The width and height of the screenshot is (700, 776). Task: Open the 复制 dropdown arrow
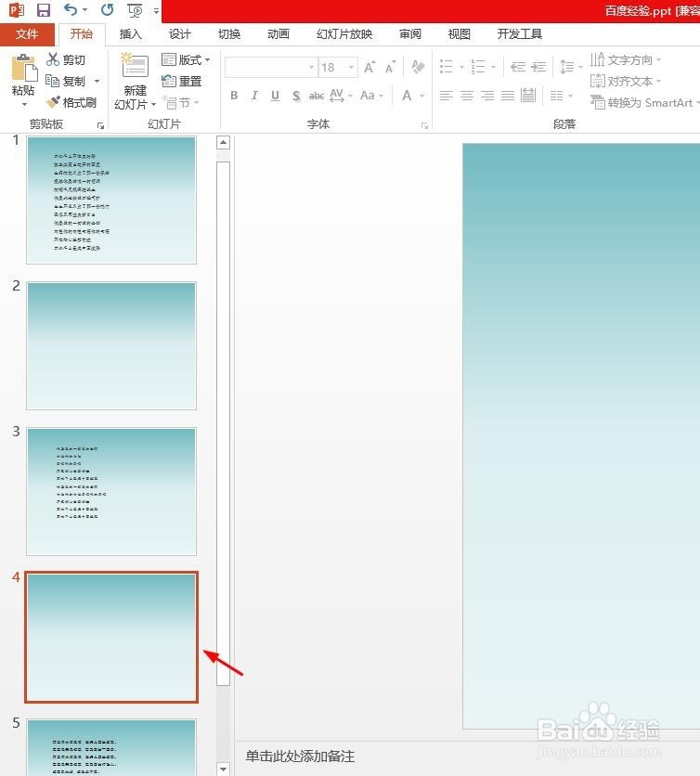coord(97,81)
